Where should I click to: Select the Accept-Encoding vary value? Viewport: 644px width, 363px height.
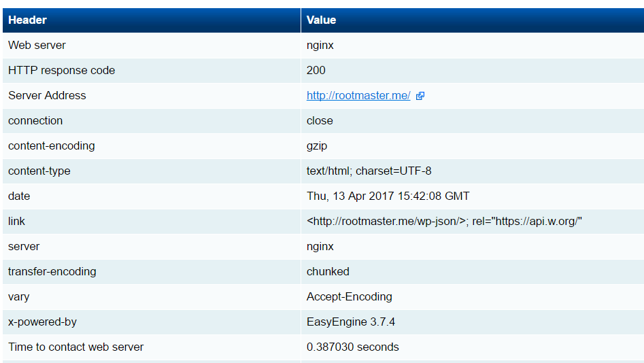coord(349,297)
